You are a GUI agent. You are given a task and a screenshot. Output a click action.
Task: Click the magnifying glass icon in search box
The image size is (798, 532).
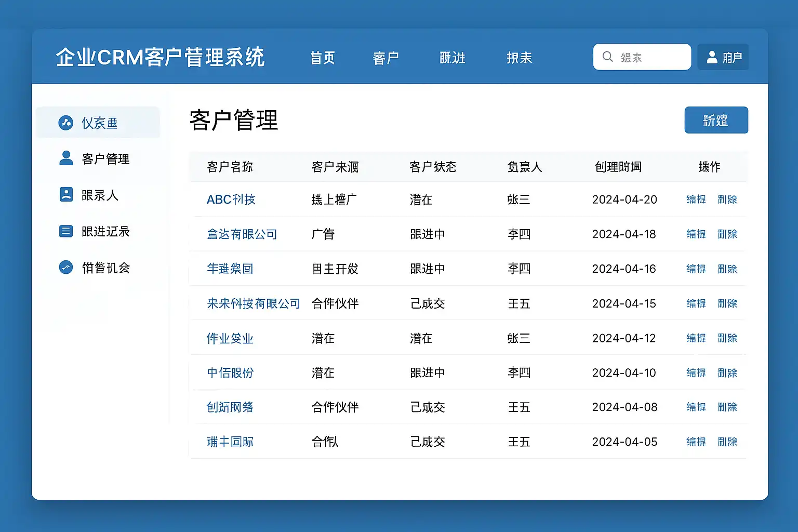(x=607, y=57)
